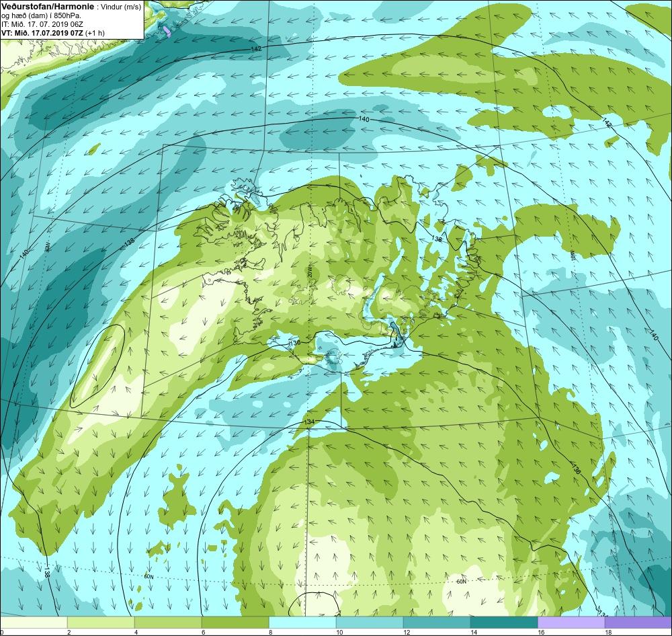Click the 8–10 m/s pale cyan legend swatch
This screenshot has height=636, width=672.
302,623
